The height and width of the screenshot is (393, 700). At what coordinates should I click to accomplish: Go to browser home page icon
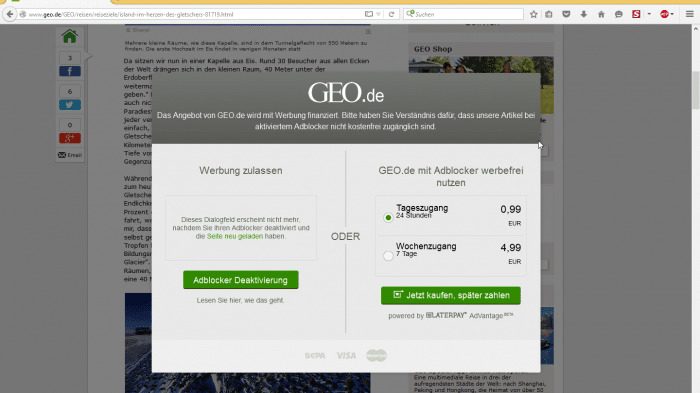pos(601,14)
